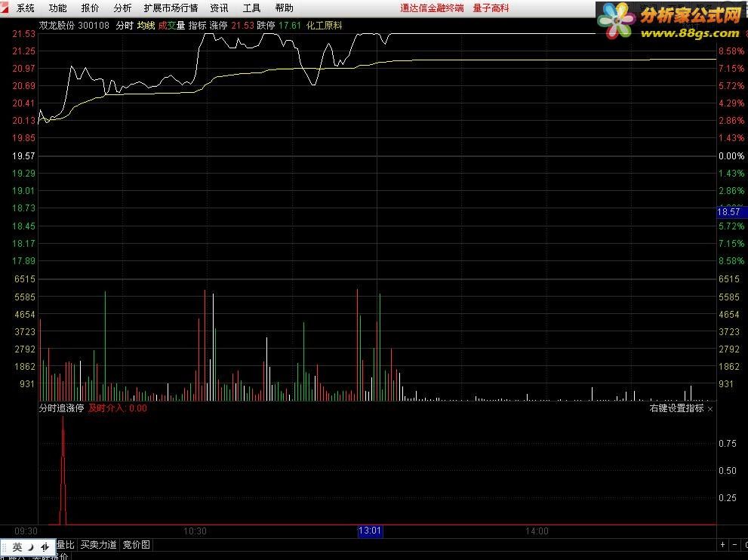The image size is (748, 560).
Task: Click the www.88gs.com link
Action: click(689, 33)
